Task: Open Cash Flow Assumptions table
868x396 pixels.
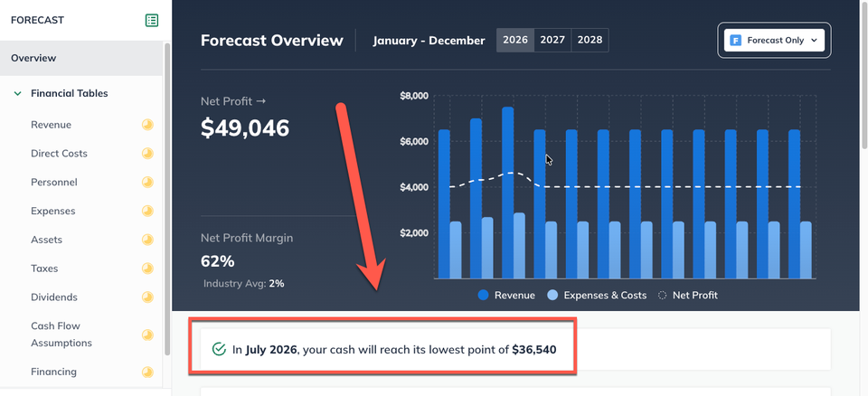Action: 61,335
